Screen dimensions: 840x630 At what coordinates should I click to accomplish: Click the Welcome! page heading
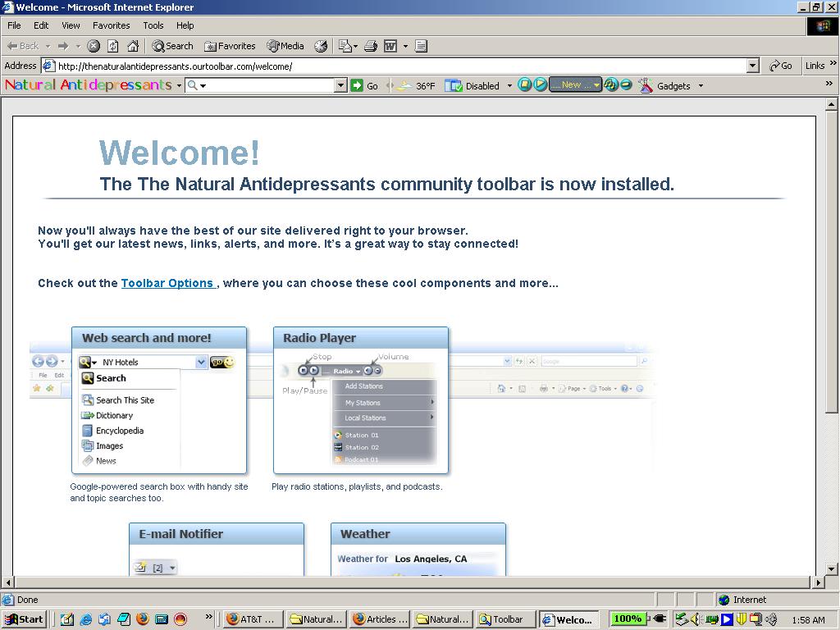(180, 152)
